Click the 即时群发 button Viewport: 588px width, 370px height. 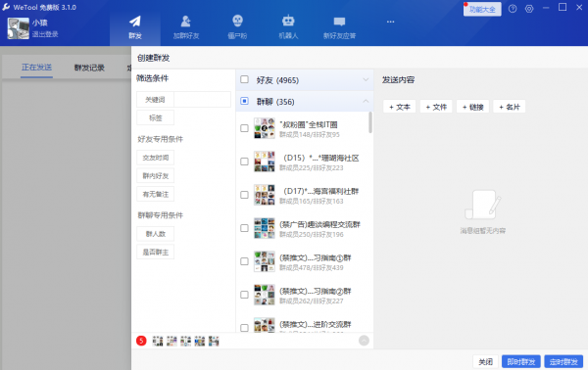(521, 362)
